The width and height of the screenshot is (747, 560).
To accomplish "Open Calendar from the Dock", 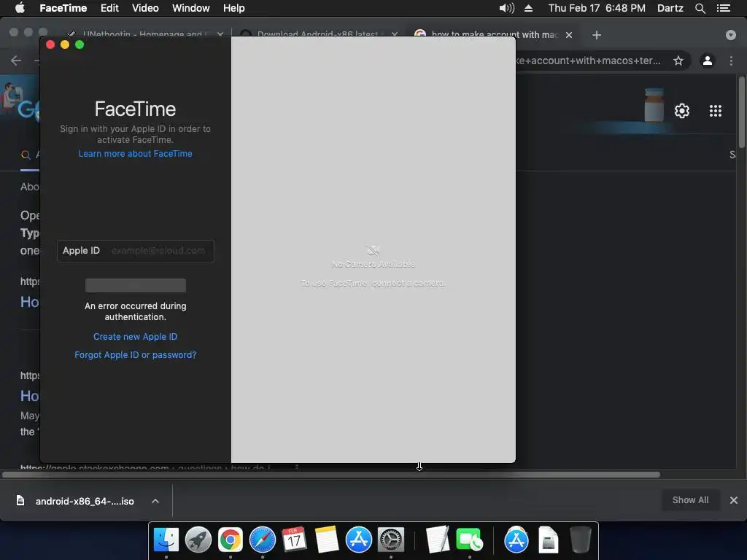I will 294,540.
